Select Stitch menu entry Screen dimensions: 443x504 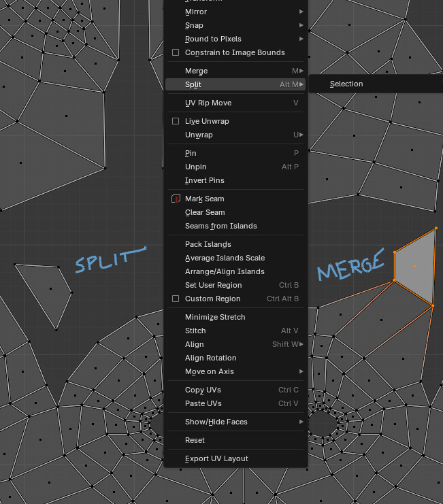[235, 331]
